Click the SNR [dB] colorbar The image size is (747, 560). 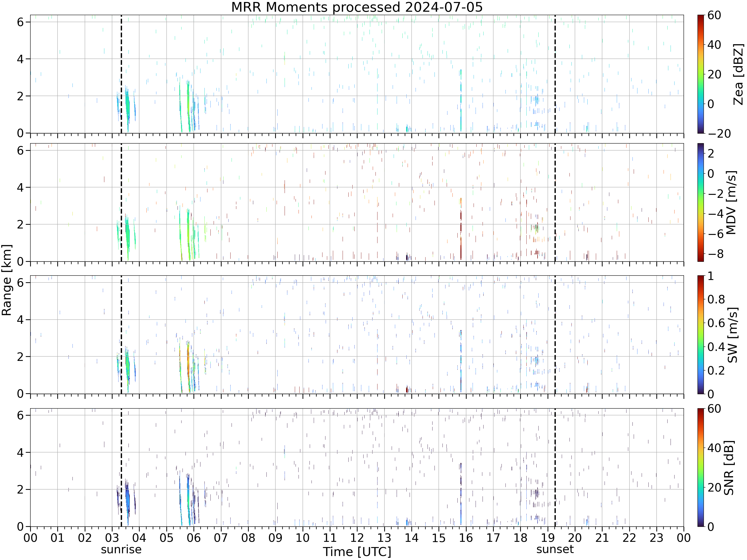coord(701,467)
